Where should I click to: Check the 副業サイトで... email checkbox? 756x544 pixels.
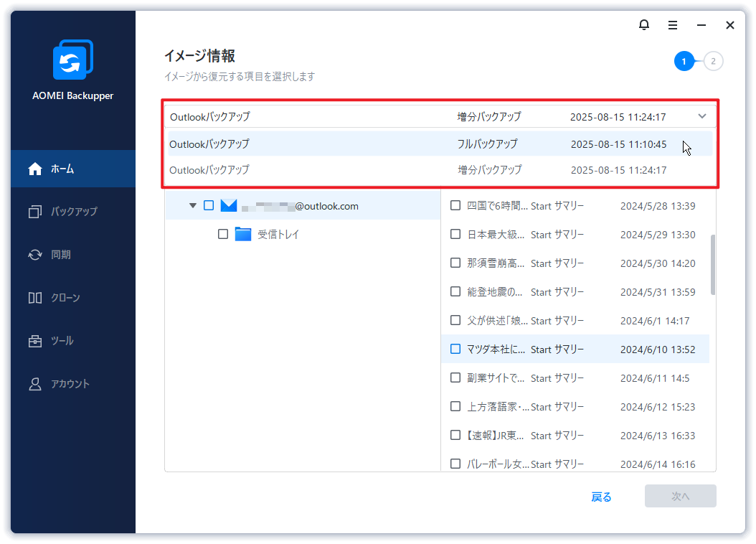coord(455,377)
